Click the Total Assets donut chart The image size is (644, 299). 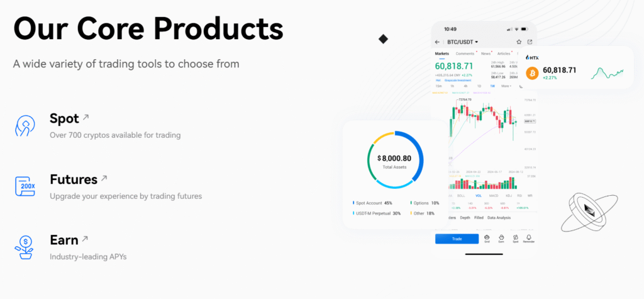(x=394, y=160)
